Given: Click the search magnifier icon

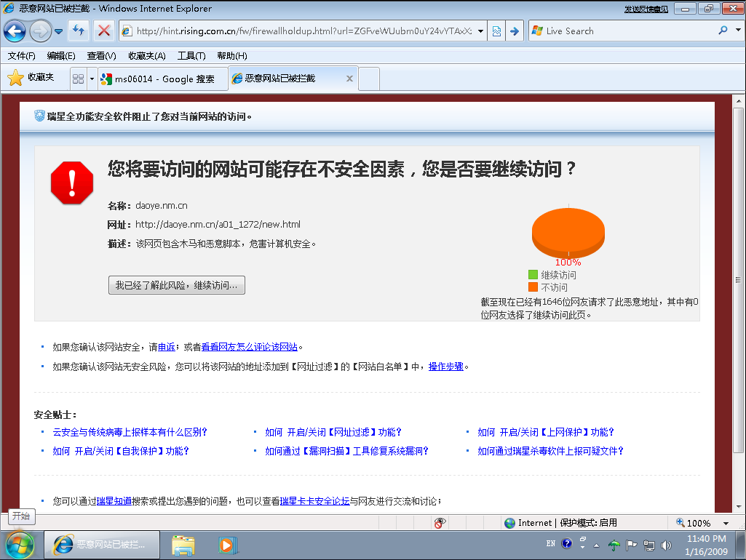Looking at the screenshot, I should (x=723, y=31).
